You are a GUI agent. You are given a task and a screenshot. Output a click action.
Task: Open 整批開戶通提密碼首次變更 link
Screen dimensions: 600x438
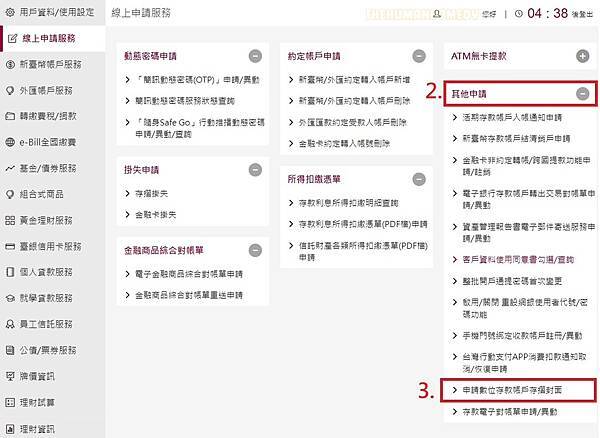coord(512,281)
